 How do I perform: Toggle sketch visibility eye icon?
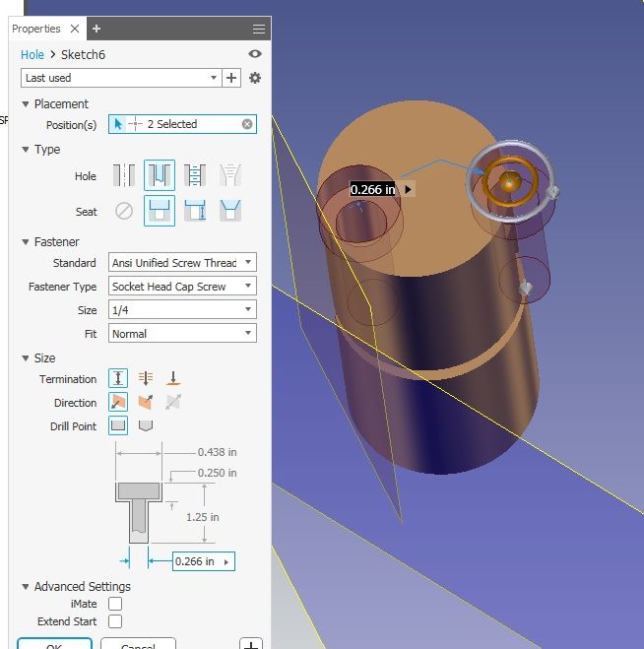[x=255, y=54]
